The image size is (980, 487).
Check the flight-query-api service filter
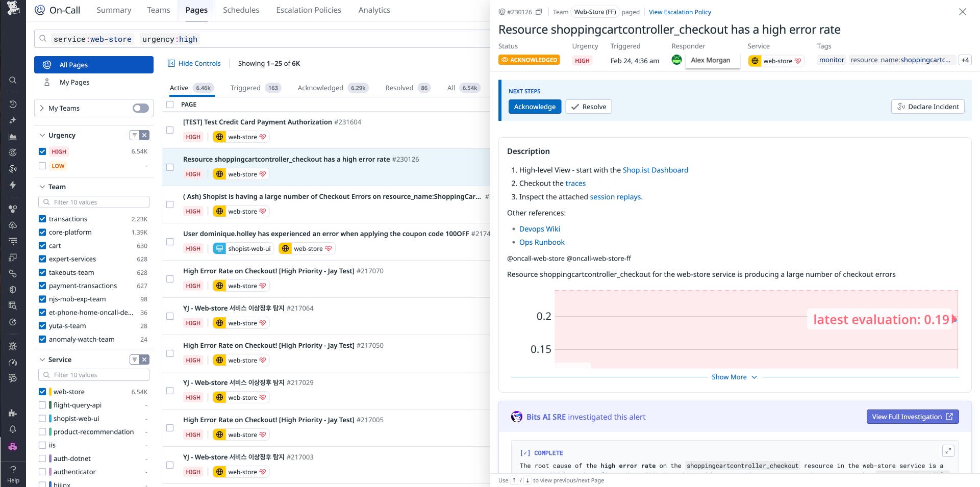(x=42, y=405)
